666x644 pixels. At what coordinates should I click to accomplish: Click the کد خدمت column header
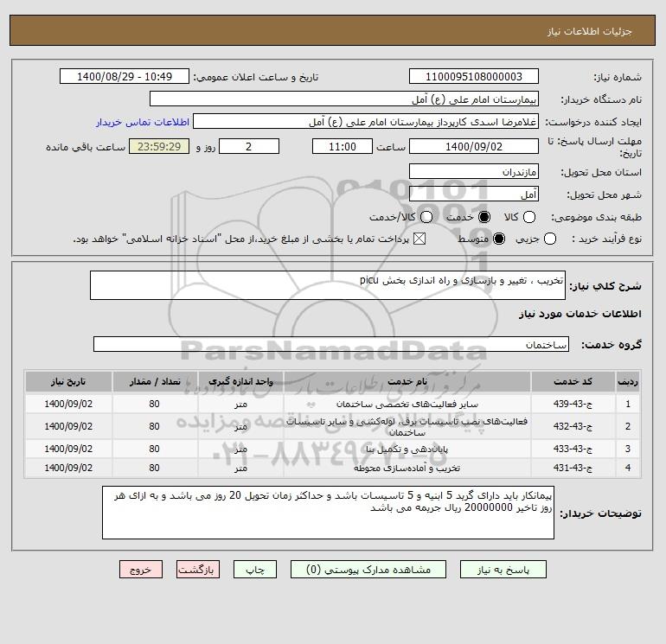(x=573, y=381)
